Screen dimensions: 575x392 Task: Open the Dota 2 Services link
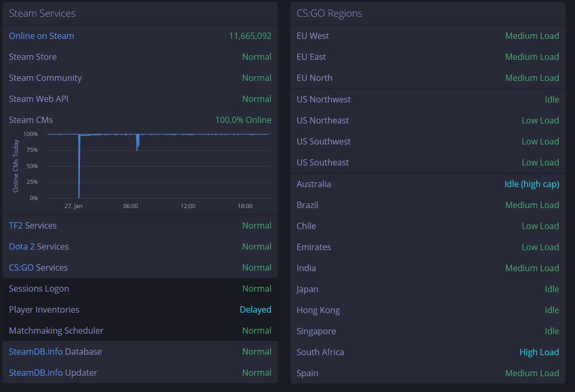pos(39,246)
